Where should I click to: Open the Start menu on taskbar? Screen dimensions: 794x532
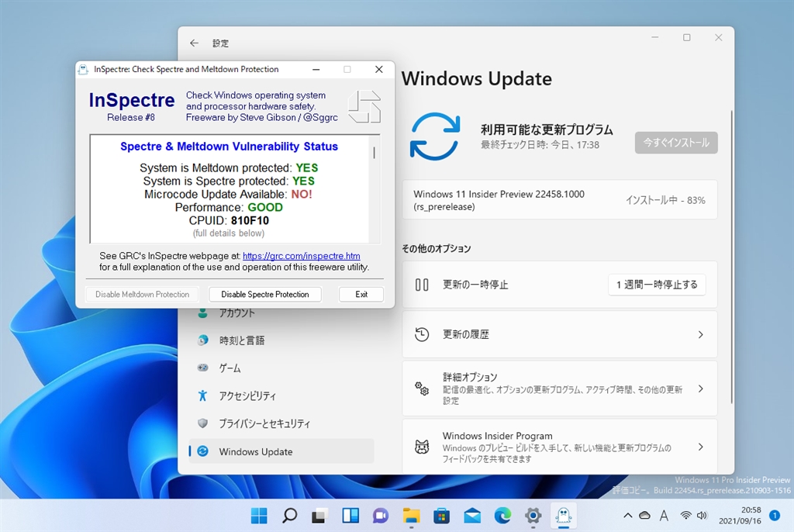point(259,516)
